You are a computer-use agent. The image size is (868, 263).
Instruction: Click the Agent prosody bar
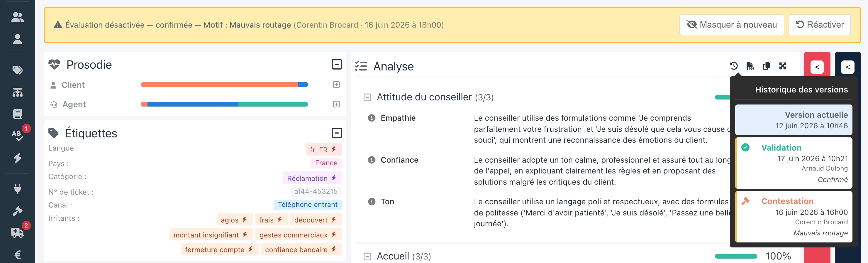tap(224, 104)
